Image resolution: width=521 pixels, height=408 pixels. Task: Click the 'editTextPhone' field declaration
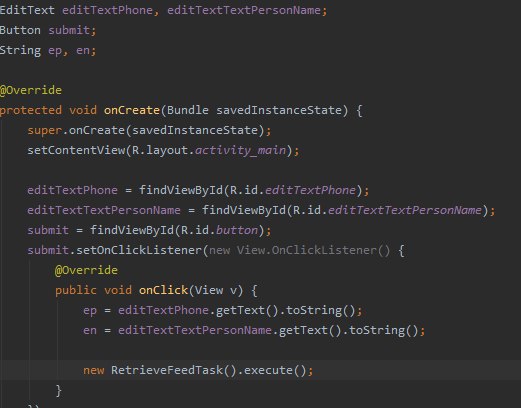coord(107,10)
